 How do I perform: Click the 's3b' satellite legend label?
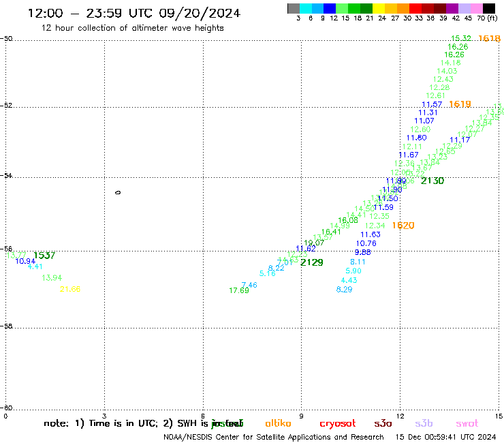424,423
